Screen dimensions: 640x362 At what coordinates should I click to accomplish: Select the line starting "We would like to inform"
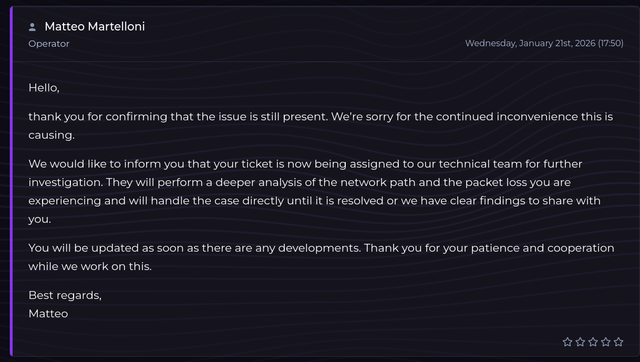305,164
